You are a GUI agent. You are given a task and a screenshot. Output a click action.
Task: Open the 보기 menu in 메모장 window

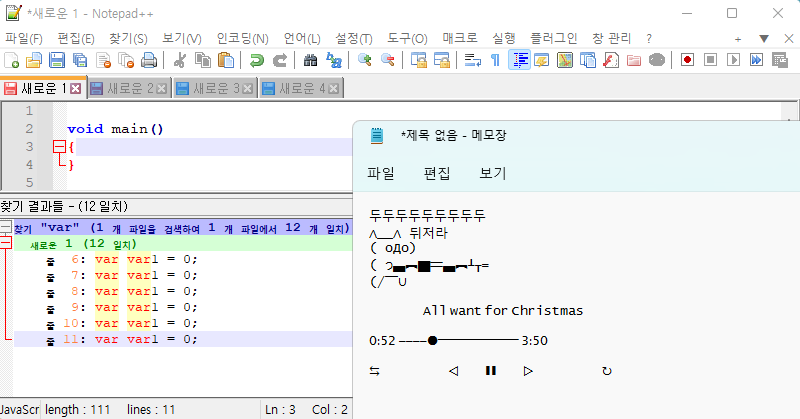[492, 173]
